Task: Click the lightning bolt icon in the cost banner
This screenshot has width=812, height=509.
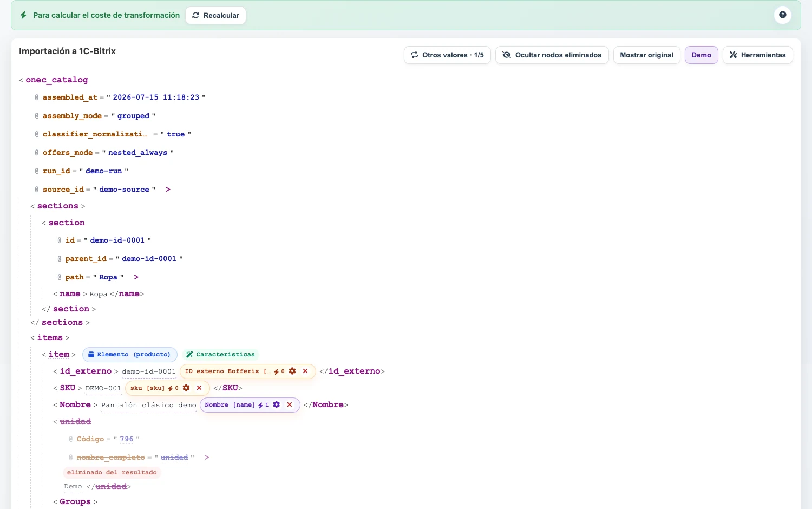Action: (x=23, y=15)
